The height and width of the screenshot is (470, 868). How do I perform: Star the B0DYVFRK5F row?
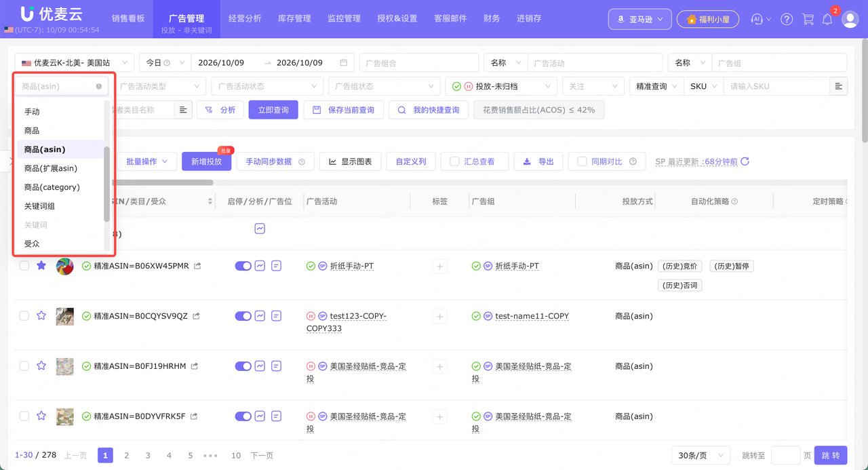coord(41,416)
